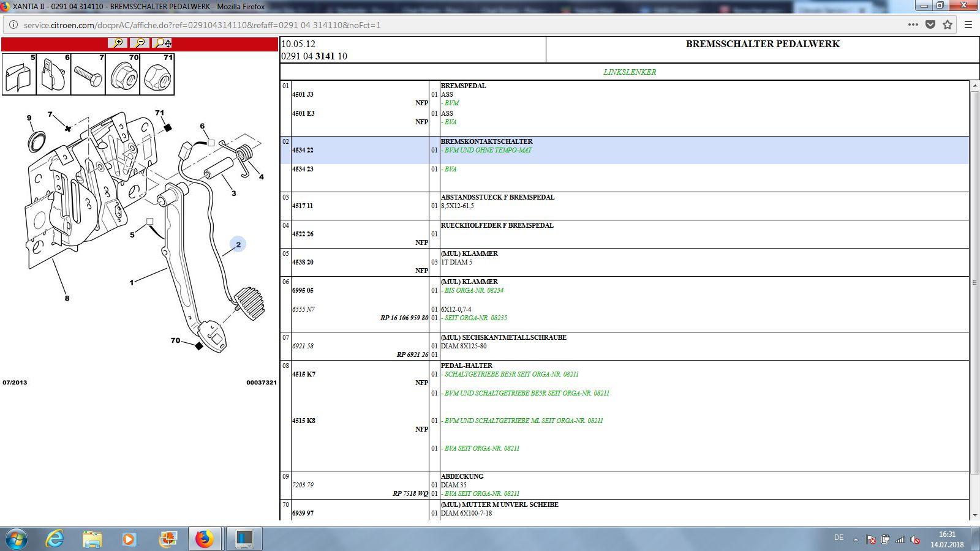Viewport: 980px width, 551px height.
Task: Bookmark this page with the star
Action: pos(948,25)
